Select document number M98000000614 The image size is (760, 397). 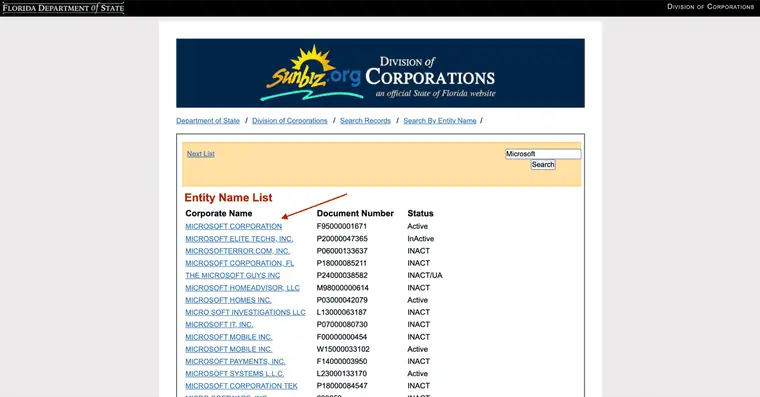coord(343,288)
